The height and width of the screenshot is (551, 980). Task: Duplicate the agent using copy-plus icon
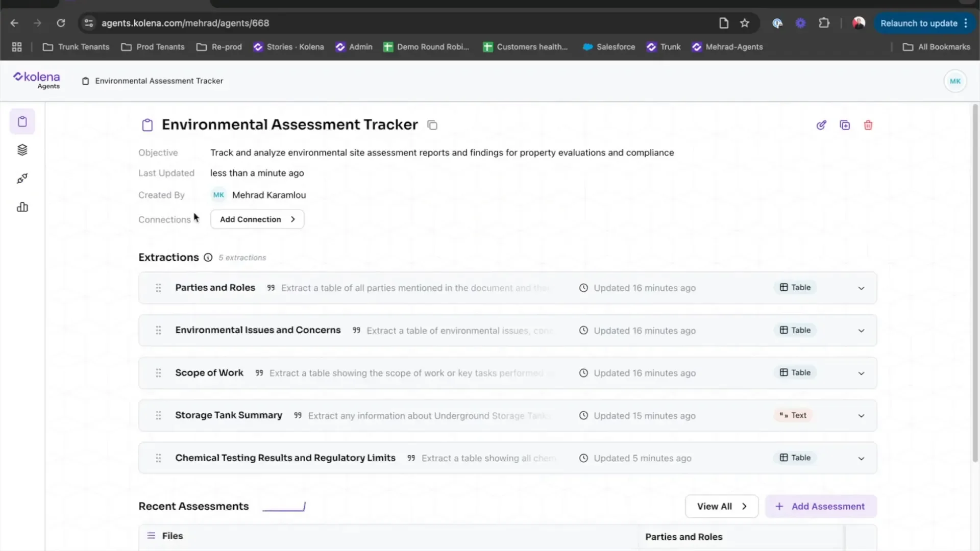(845, 124)
